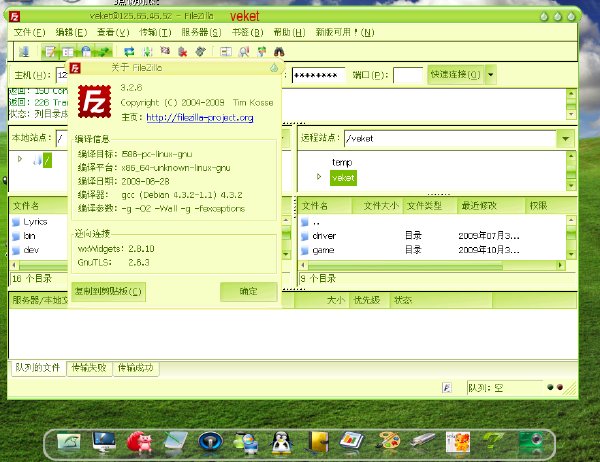This screenshot has height=462, width=600.
Task: Open the remote site path dropdown
Action: 566,139
